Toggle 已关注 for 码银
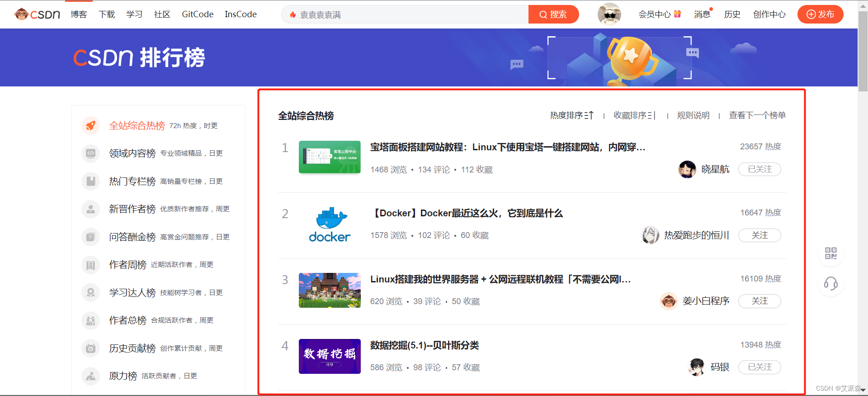The height and width of the screenshot is (396, 868). point(759,367)
